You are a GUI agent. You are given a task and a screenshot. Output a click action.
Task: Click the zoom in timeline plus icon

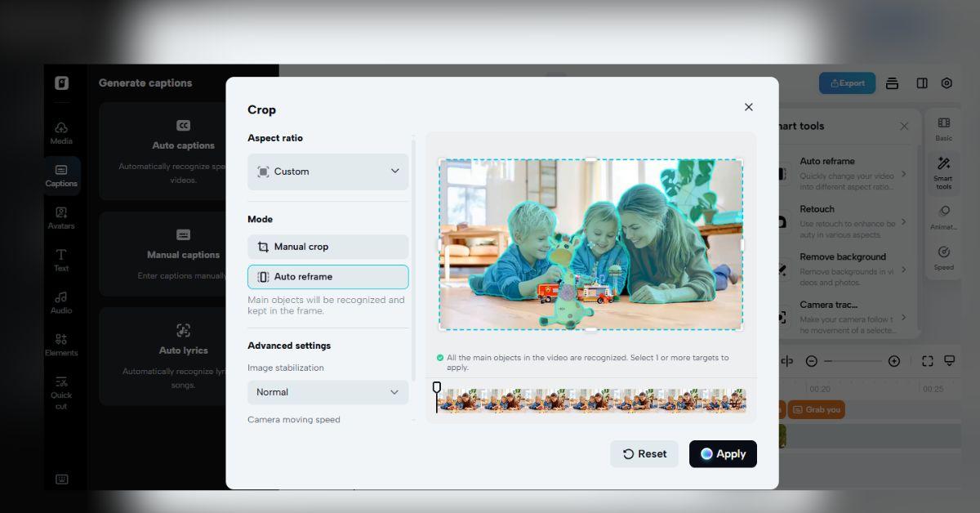pyautogui.click(x=893, y=361)
